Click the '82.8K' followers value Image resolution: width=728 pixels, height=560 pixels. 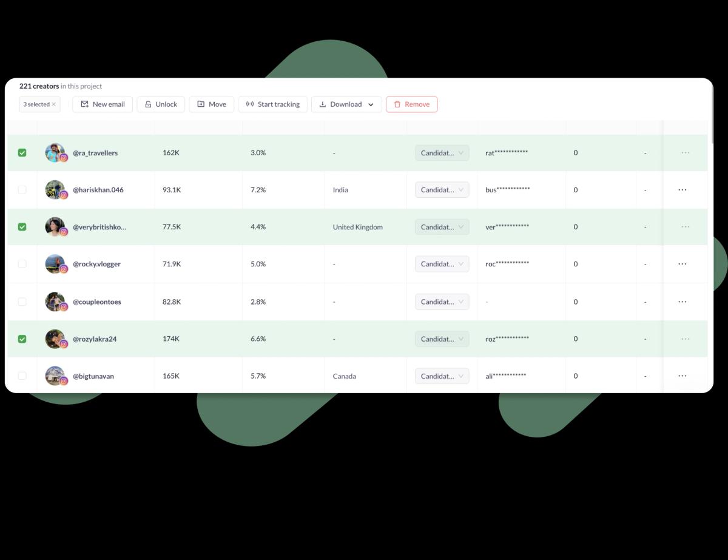pyautogui.click(x=172, y=302)
